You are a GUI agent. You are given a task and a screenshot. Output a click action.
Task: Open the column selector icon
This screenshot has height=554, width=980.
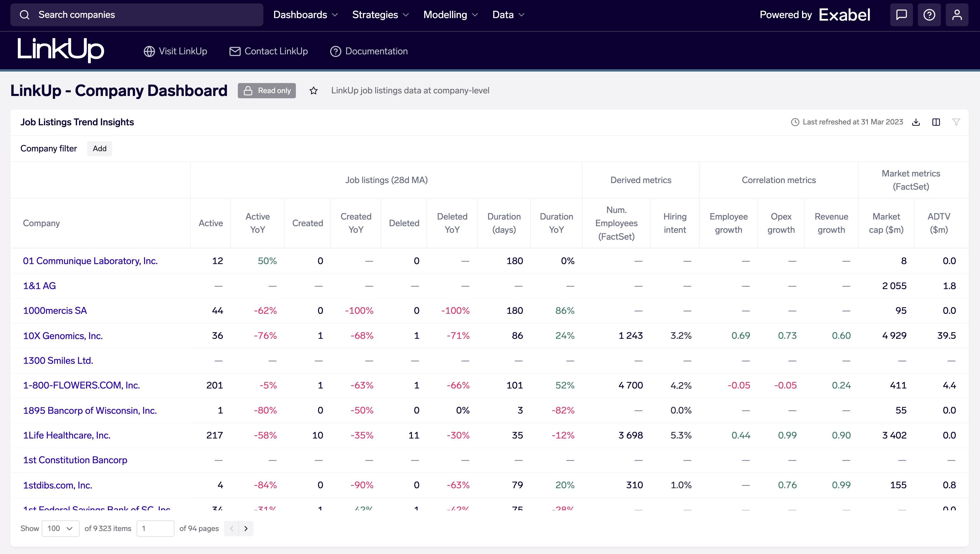936,122
